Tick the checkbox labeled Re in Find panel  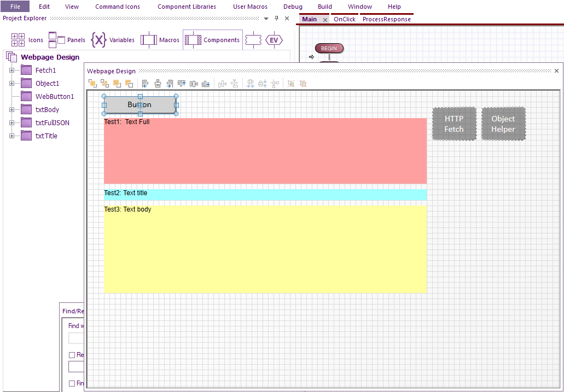pos(72,355)
